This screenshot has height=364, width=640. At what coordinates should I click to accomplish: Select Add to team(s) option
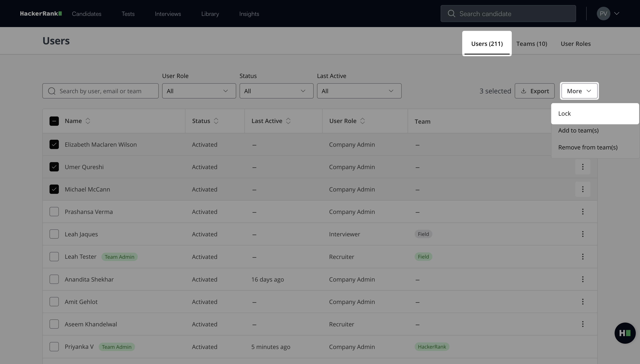[578, 130]
